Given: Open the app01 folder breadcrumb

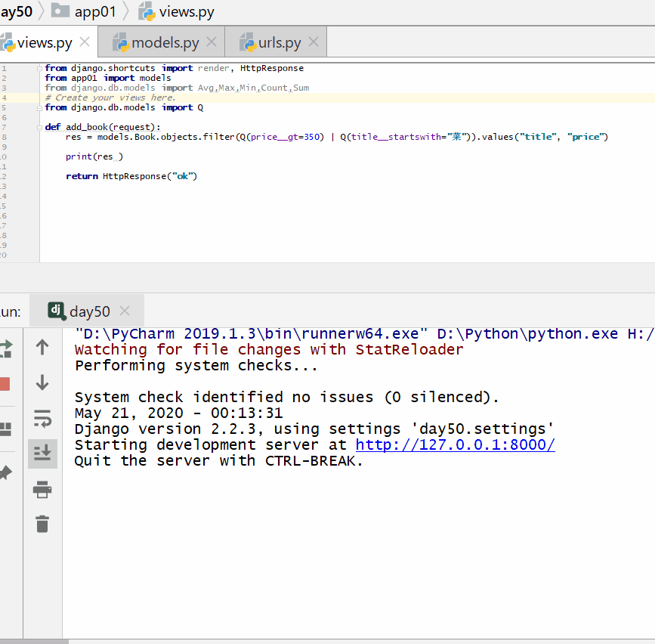Looking at the screenshot, I should point(89,12).
